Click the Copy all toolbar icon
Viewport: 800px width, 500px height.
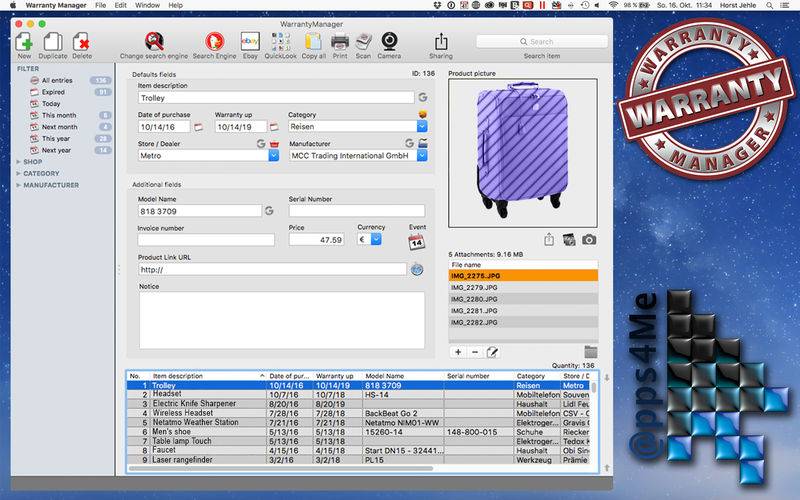click(313, 41)
